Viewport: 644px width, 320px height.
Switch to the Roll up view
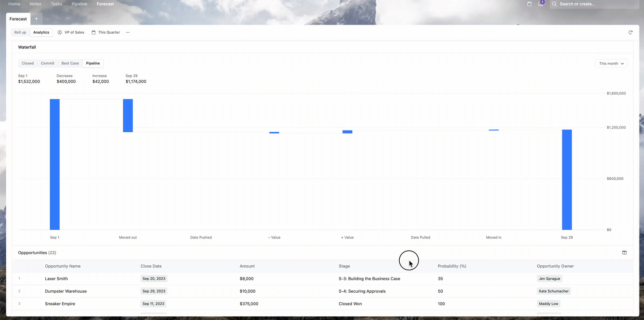click(x=20, y=32)
